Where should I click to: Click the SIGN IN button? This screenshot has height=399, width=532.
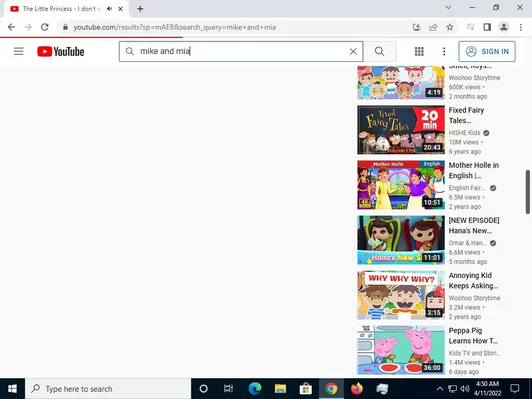pyautogui.click(x=486, y=51)
